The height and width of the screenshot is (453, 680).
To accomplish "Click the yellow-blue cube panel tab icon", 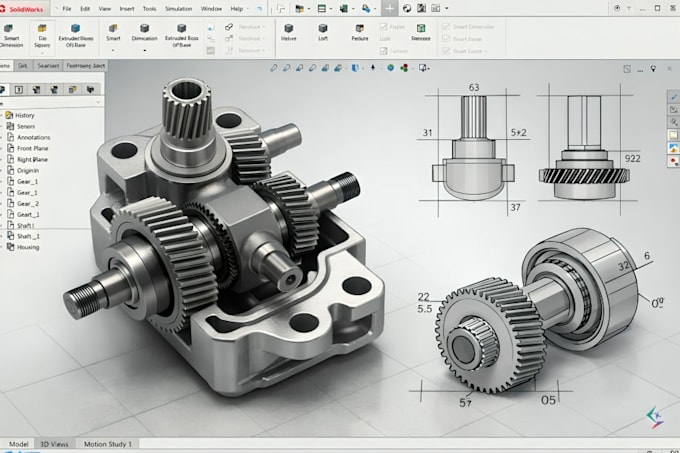I will pos(72,90).
